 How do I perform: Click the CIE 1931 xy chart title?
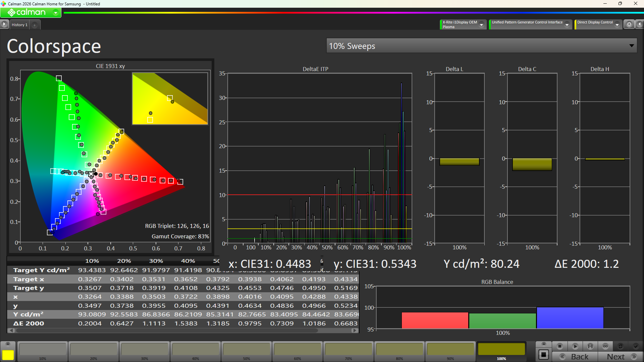(x=110, y=66)
